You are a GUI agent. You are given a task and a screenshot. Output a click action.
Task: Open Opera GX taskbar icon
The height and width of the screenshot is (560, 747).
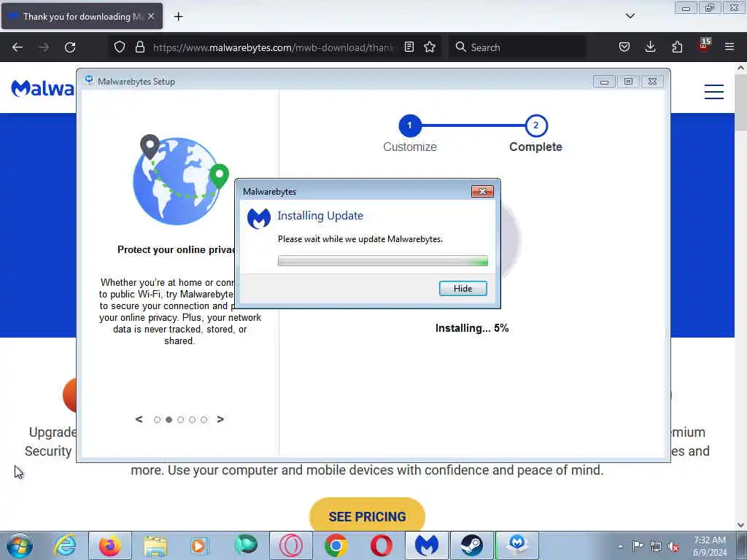click(x=291, y=545)
